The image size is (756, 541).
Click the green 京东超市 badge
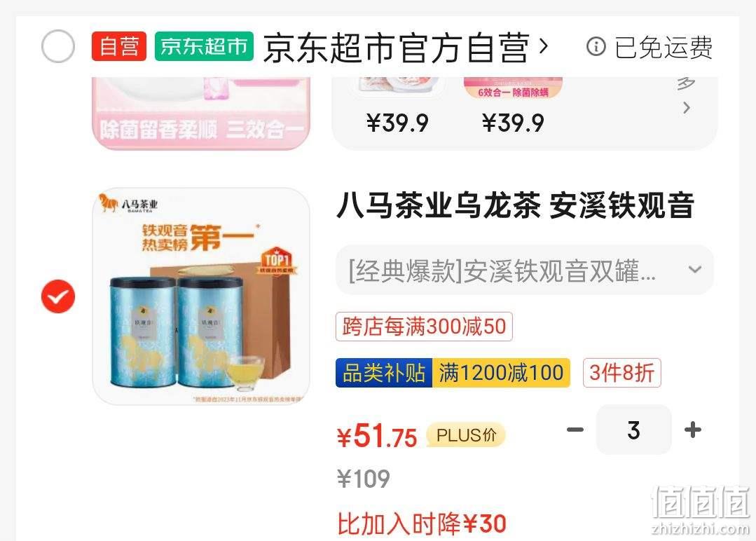[204, 46]
